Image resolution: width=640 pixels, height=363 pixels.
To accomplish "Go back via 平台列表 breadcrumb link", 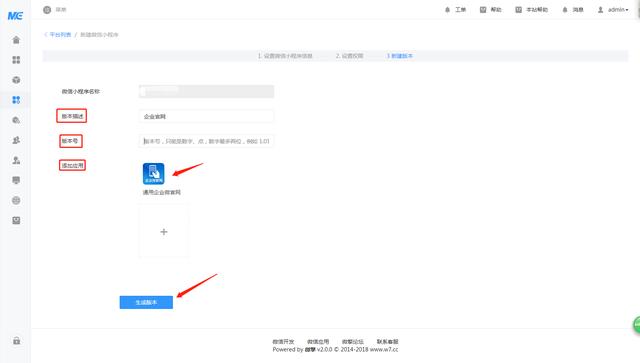I will click(x=60, y=35).
